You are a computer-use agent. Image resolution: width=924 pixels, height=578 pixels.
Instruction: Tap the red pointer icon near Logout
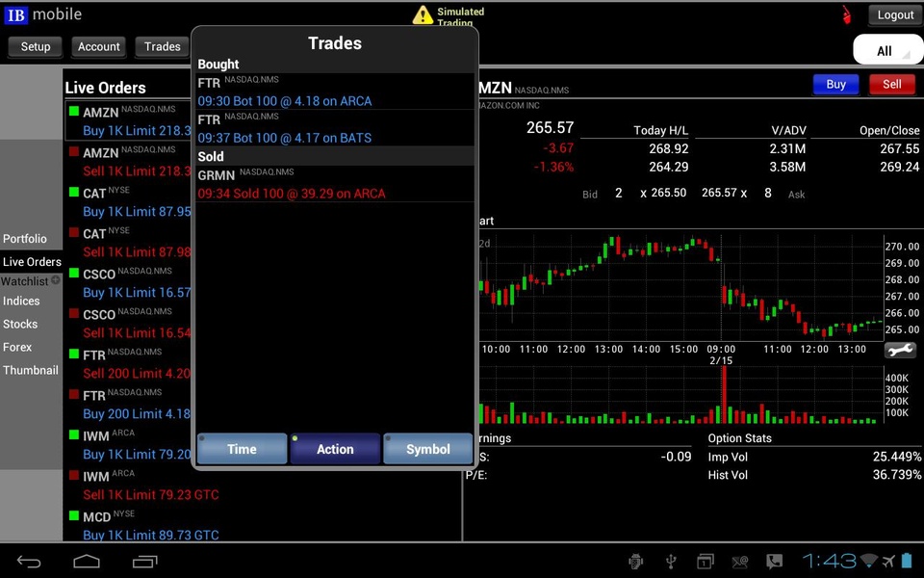click(x=846, y=14)
